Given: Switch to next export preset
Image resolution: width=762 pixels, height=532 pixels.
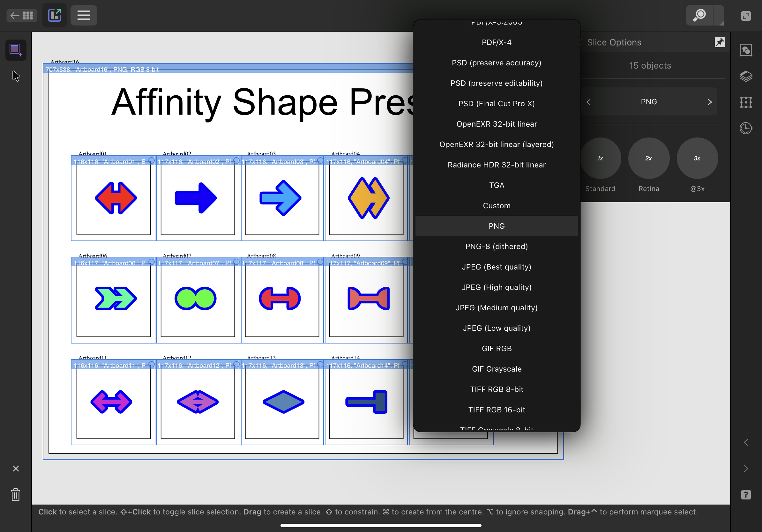Looking at the screenshot, I should coord(710,102).
